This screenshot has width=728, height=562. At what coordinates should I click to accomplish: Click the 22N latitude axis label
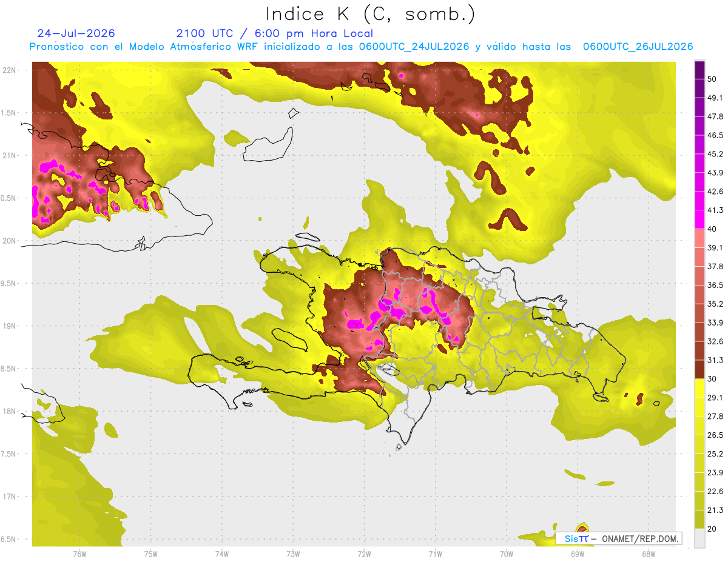pos(9,70)
